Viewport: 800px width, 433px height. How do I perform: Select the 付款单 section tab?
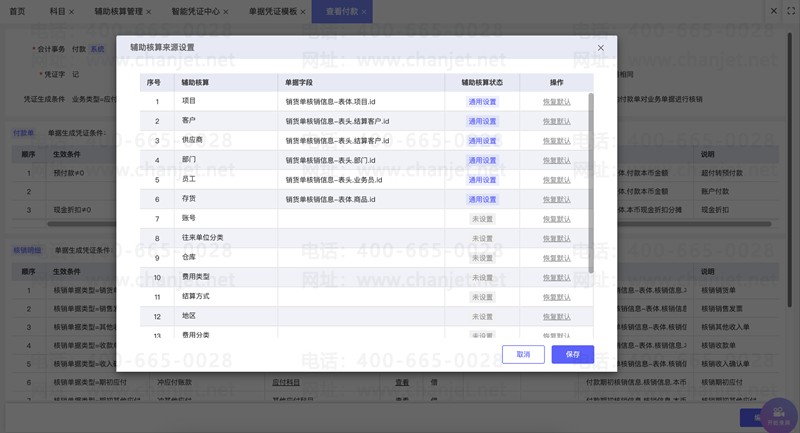(23, 133)
